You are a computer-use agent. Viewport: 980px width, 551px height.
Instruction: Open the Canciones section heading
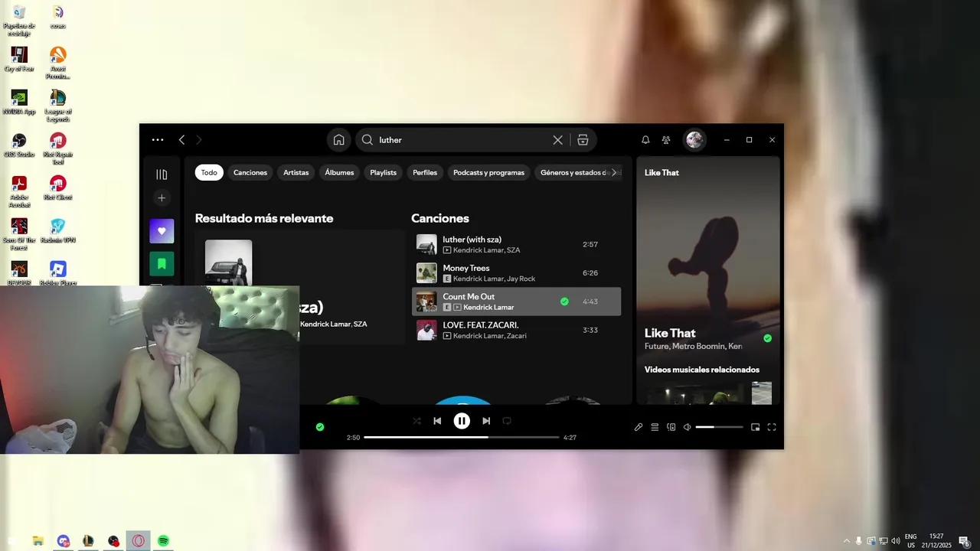[x=440, y=219]
